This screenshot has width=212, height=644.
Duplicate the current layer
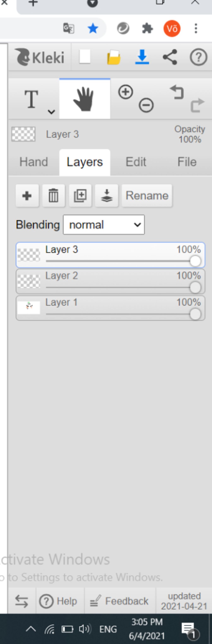(x=80, y=196)
